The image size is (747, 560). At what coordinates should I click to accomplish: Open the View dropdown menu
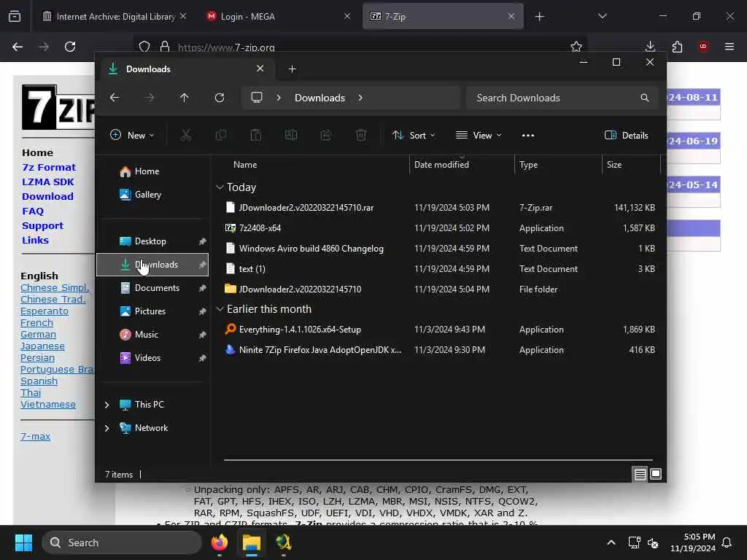[x=479, y=135]
